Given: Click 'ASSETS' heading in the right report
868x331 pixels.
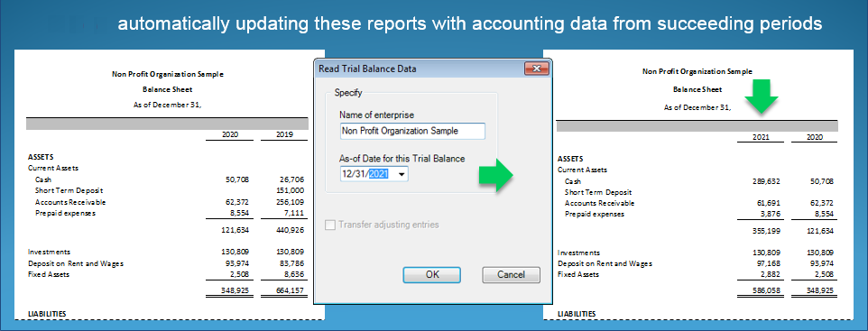Looking at the screenshot, I should 570,159.
